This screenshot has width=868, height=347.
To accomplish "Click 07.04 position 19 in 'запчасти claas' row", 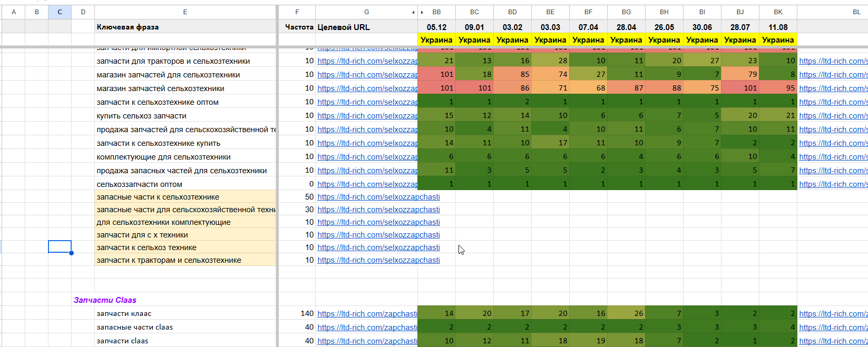I will [x=589, y=341].
